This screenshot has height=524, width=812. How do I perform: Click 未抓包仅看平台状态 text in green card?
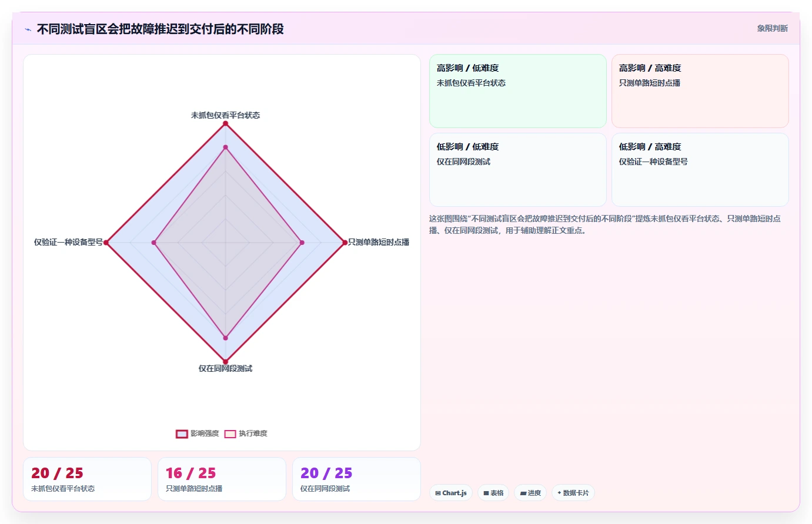click(x=471, y=83)
